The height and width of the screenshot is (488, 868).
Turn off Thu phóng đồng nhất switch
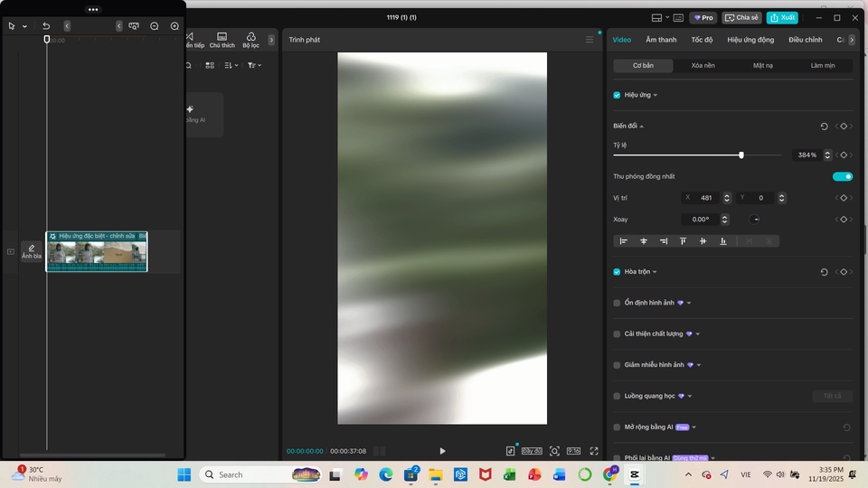click(x=842, y=176)
